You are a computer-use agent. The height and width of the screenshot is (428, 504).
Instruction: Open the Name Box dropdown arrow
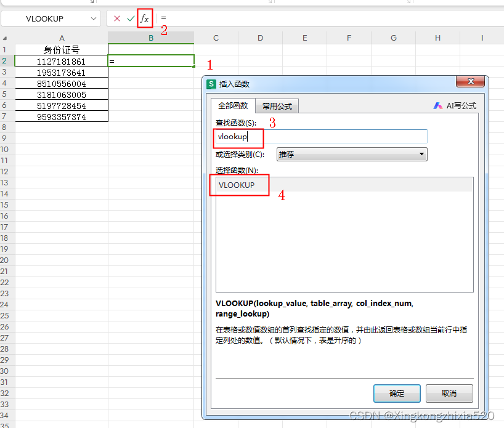coord(94,18)
